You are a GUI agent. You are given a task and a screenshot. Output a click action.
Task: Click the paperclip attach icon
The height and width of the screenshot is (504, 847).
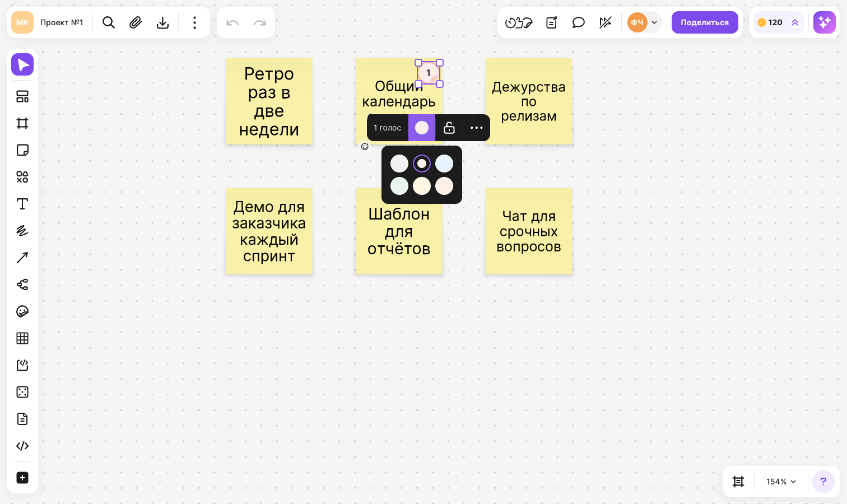coord(136,22)
